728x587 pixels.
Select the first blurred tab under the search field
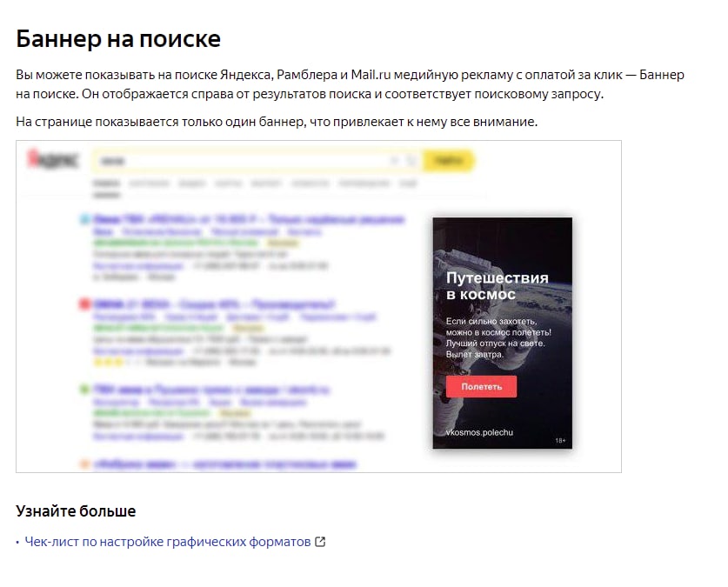coord(106,183)
